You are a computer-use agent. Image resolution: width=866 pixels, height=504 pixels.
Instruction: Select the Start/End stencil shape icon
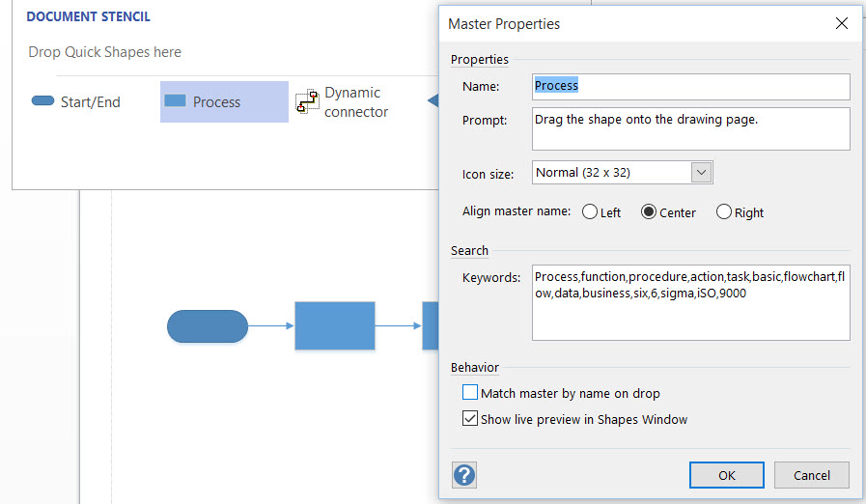pos(42,100)
